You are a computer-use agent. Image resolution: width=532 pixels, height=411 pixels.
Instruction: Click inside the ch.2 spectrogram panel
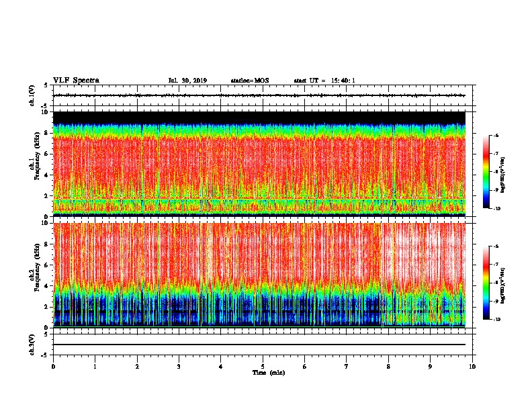point(259,275)
